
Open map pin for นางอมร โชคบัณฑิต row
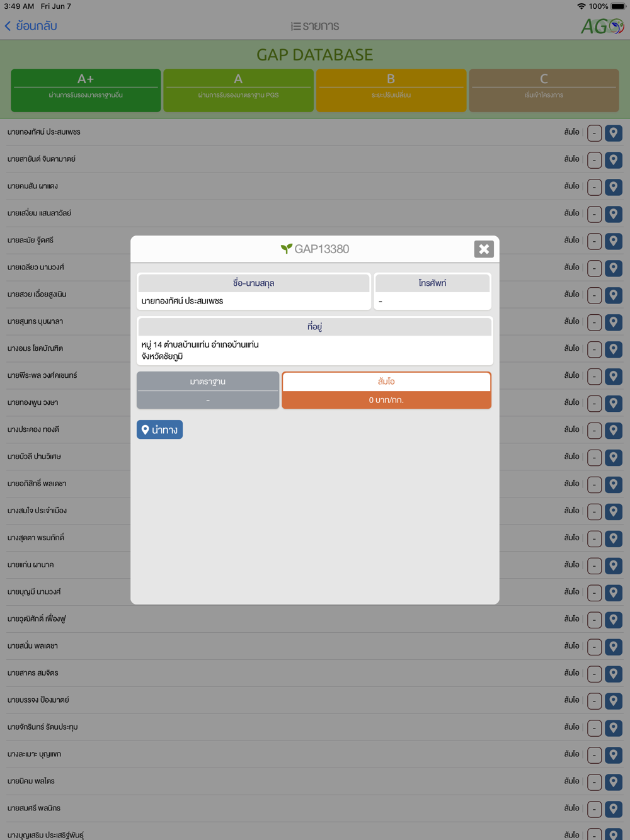pyautogui.click(x=614, y=349)
